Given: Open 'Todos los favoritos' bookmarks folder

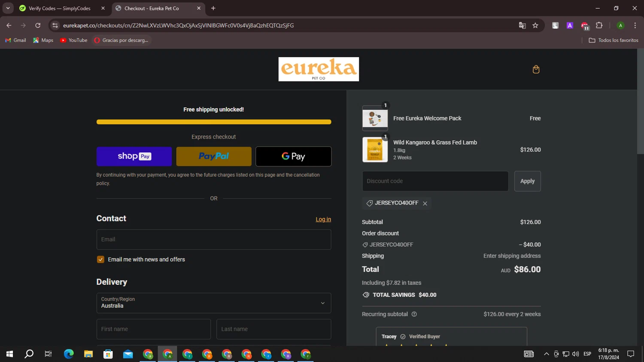Looking at the screenshot, I should [614, 40].
